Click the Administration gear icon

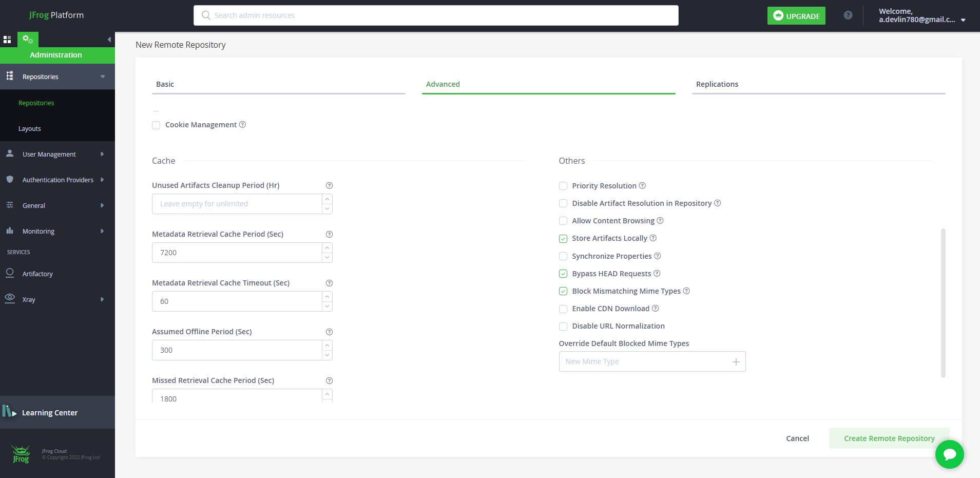coord(28,40)
